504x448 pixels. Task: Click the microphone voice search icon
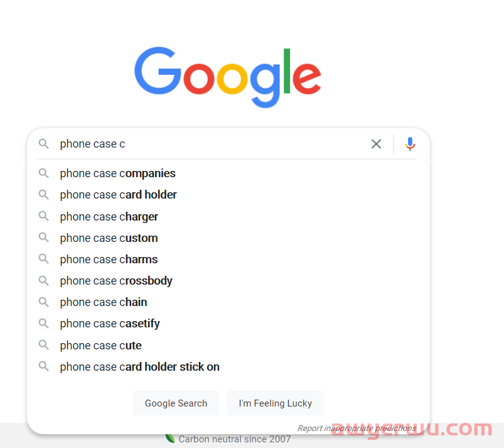click(x=410, y=144)
